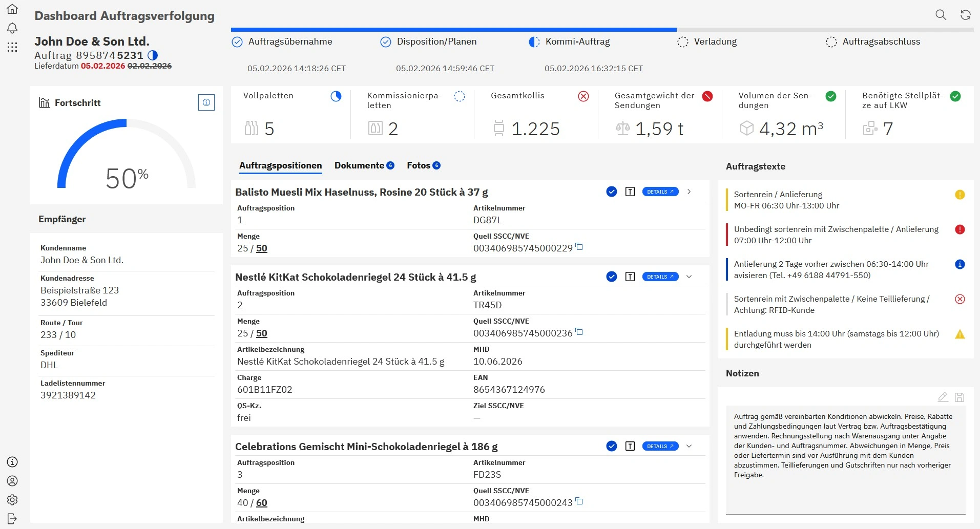Click the 50% progress ring
The width and height of the screenshot is (980, 529).
[x=127, y=177]
